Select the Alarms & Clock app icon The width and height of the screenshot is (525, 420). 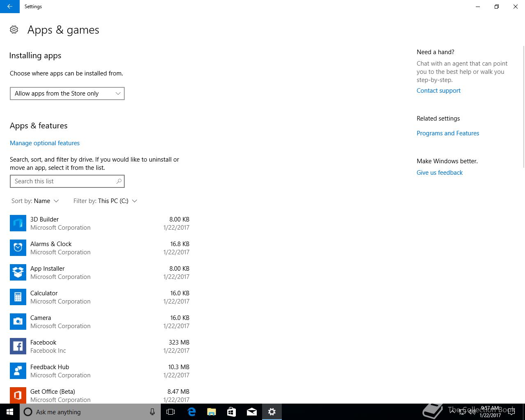[18, 248]
